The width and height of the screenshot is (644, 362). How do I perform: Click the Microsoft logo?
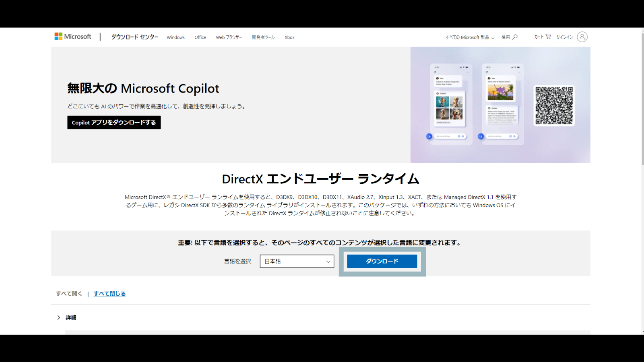72,37
